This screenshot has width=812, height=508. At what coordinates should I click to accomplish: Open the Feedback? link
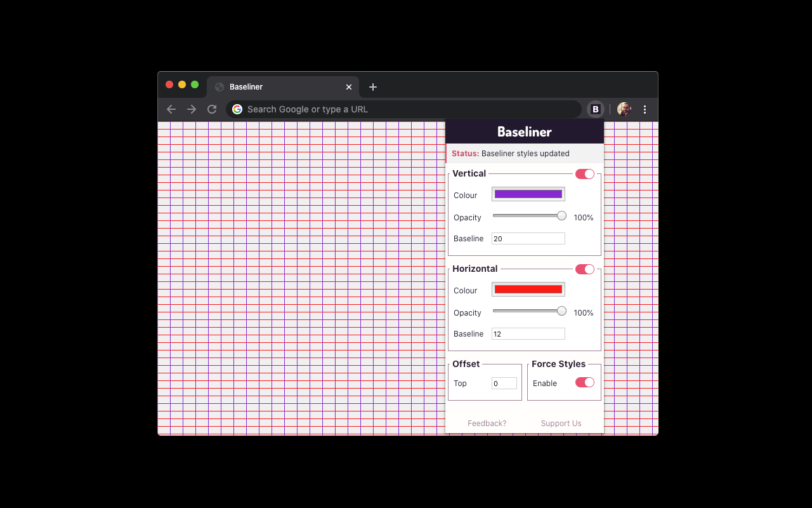[487, 424]
